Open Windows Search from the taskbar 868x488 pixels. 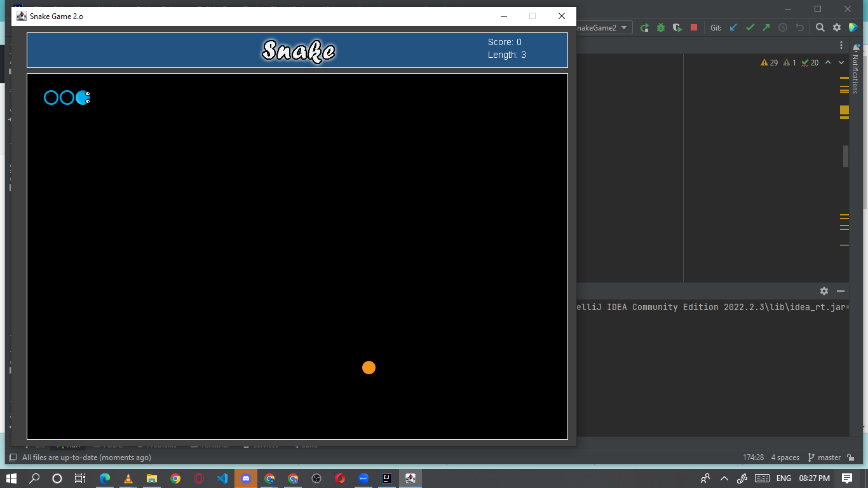[35, 478]
